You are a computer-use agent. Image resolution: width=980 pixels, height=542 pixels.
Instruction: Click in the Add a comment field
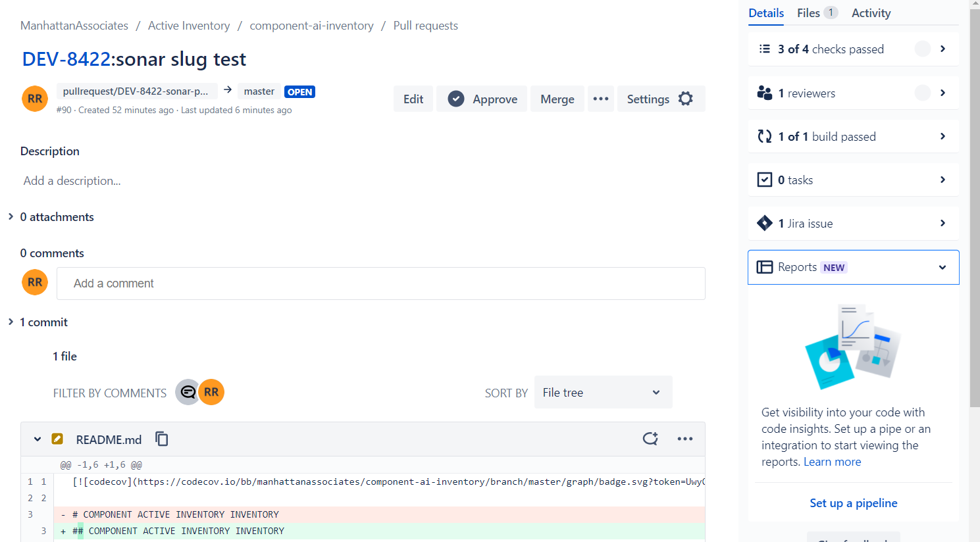coord(380,283)
